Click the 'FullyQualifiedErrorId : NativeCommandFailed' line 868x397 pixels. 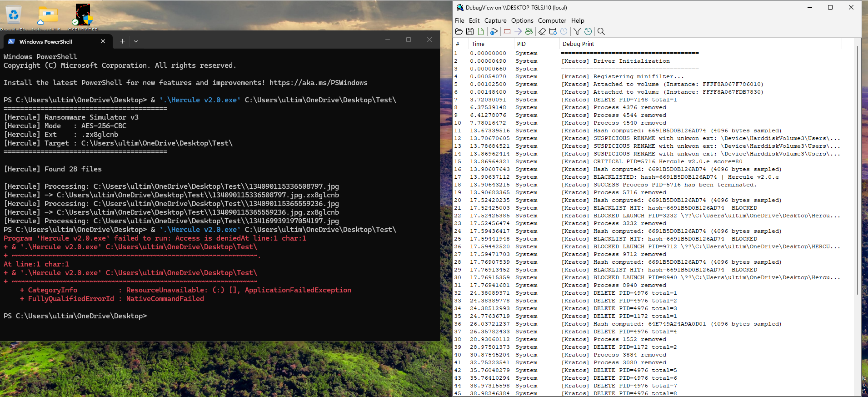point(112,299)
